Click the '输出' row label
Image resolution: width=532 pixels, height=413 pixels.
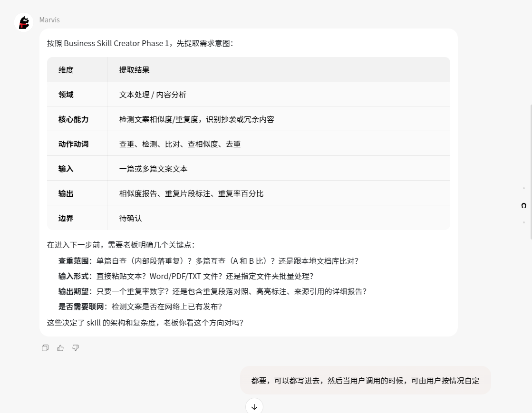pyautogui.click(x=66, y=193)
